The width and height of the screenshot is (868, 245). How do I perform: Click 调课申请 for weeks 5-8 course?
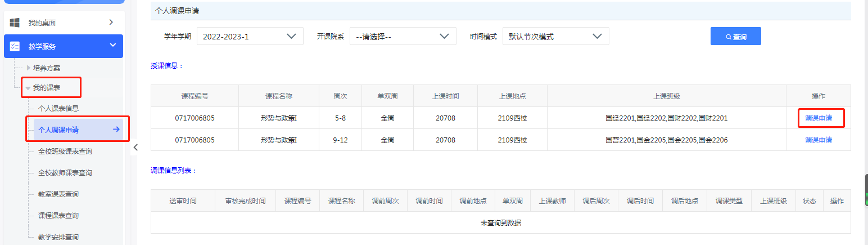click(818, 118)
